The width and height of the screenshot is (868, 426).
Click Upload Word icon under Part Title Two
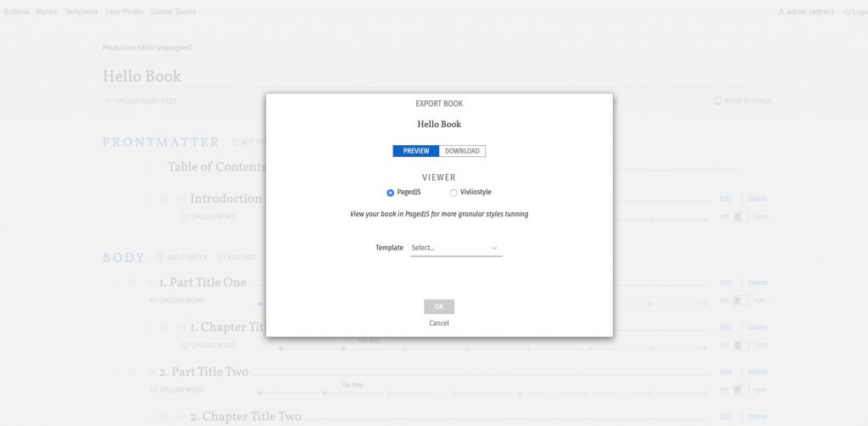click(x=154, y=390)
